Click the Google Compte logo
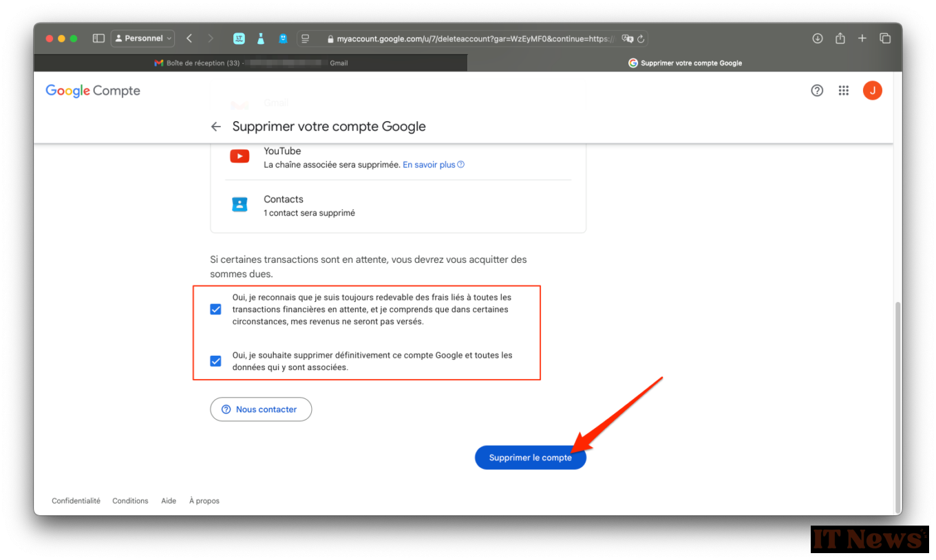936x560 pixels. [93, 91]
